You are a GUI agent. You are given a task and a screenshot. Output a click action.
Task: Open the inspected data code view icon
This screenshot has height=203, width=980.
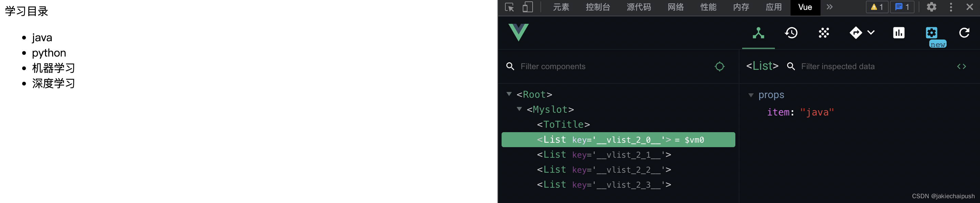[x=962, y=66]
